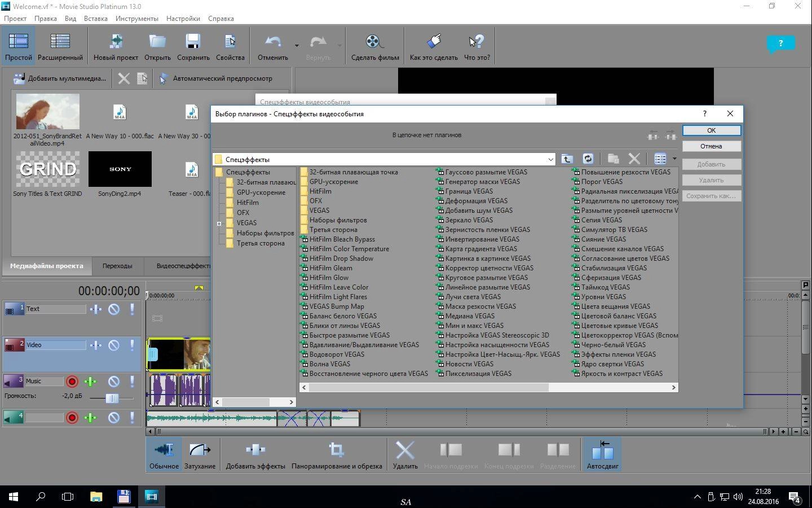Switch to Простой mode

click(x=19, y=46)
